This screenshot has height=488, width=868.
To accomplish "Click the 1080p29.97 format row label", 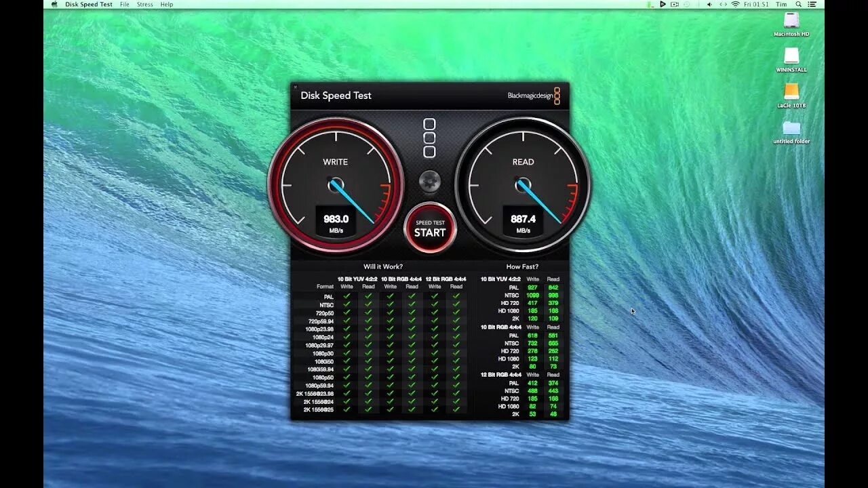I will [319, 345].
